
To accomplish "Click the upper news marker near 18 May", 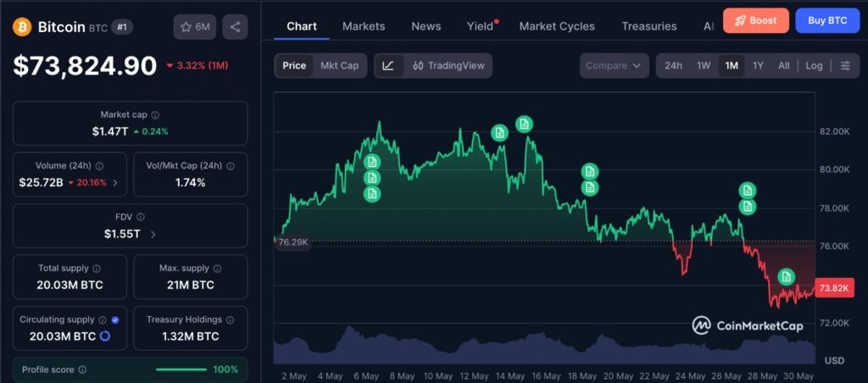I will click(590, 171).
